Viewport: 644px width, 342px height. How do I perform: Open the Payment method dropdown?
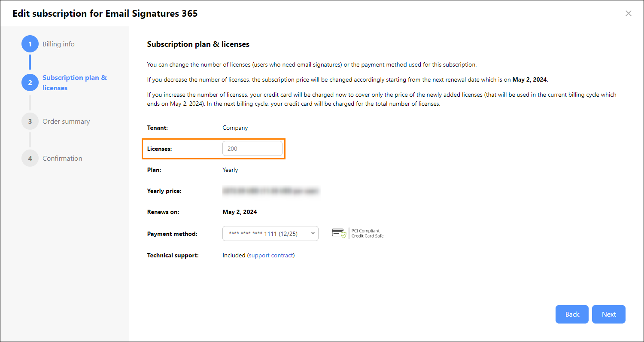click(x=270, y=234)
